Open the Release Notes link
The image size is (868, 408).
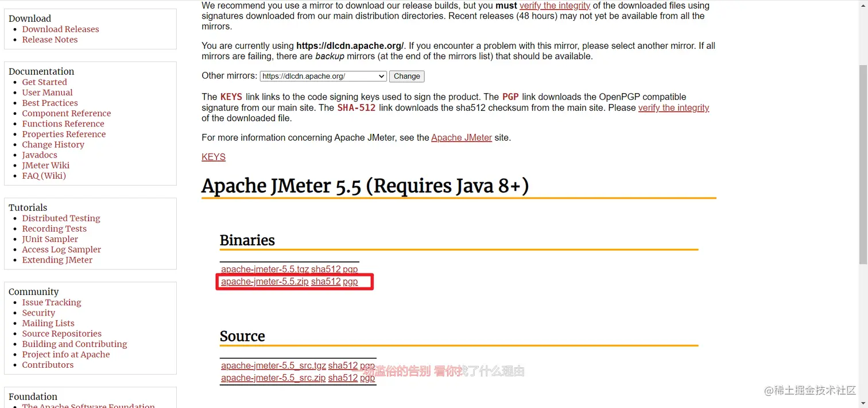click(50, 40)
